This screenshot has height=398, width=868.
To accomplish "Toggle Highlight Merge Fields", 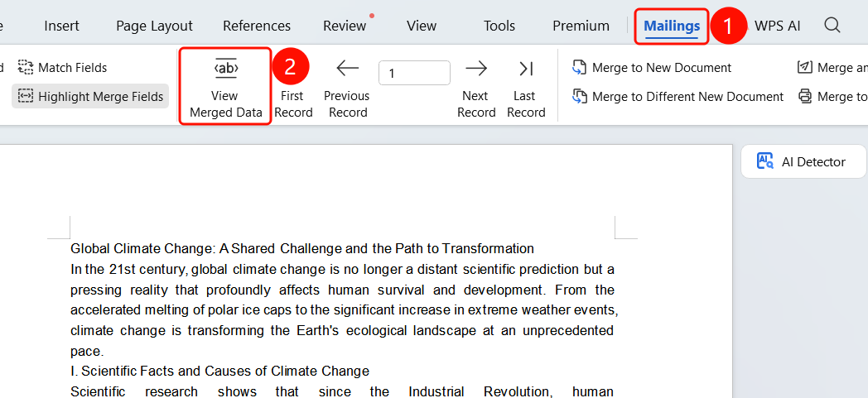I will click(90, 97).
